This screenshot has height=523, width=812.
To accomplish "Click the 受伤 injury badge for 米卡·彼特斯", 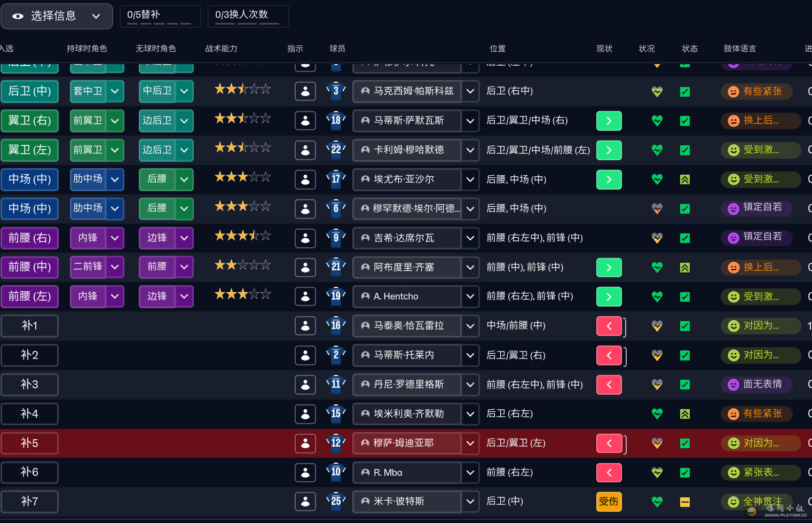I will [x=609, y=502].
